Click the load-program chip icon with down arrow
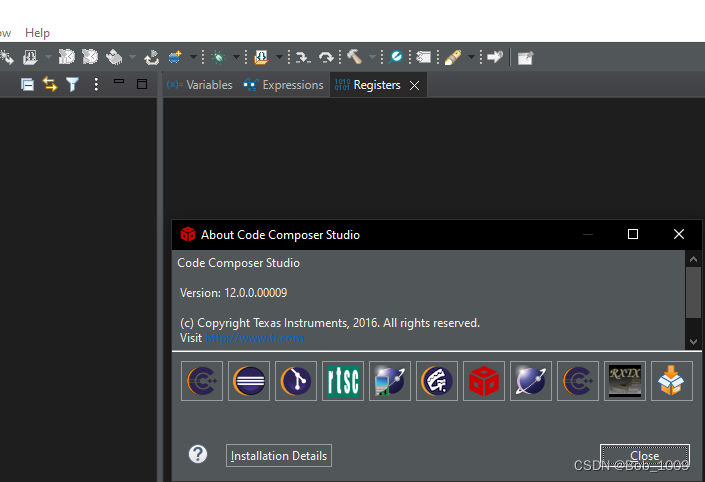The image size is (705, 482). coord(30,57)
